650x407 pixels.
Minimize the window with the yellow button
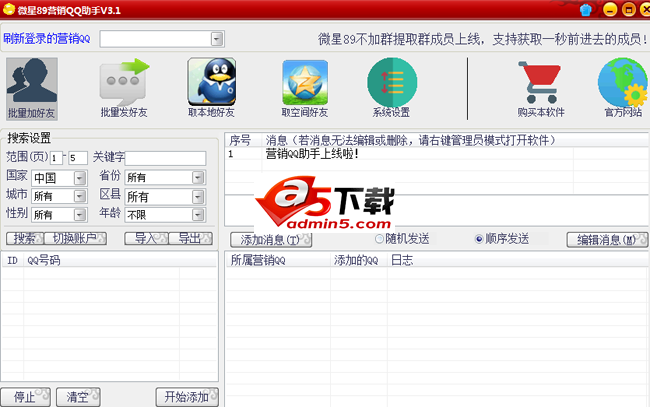point(610,10)
